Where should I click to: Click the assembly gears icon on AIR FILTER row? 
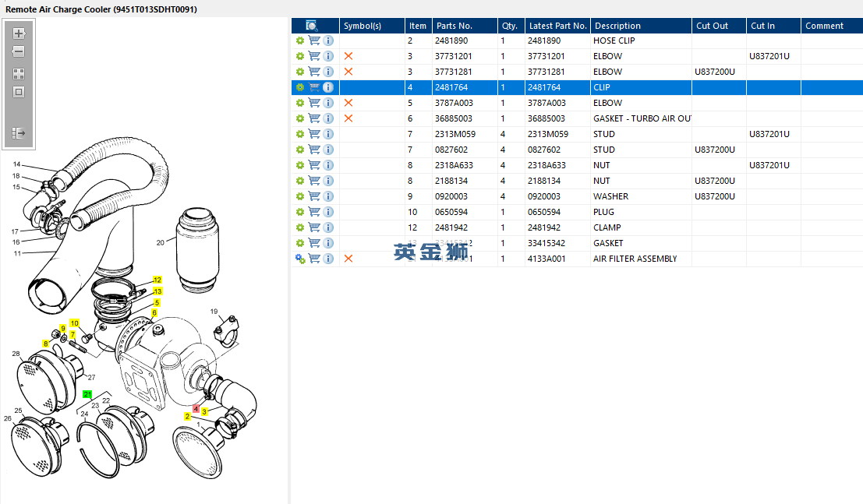(300, 259)
